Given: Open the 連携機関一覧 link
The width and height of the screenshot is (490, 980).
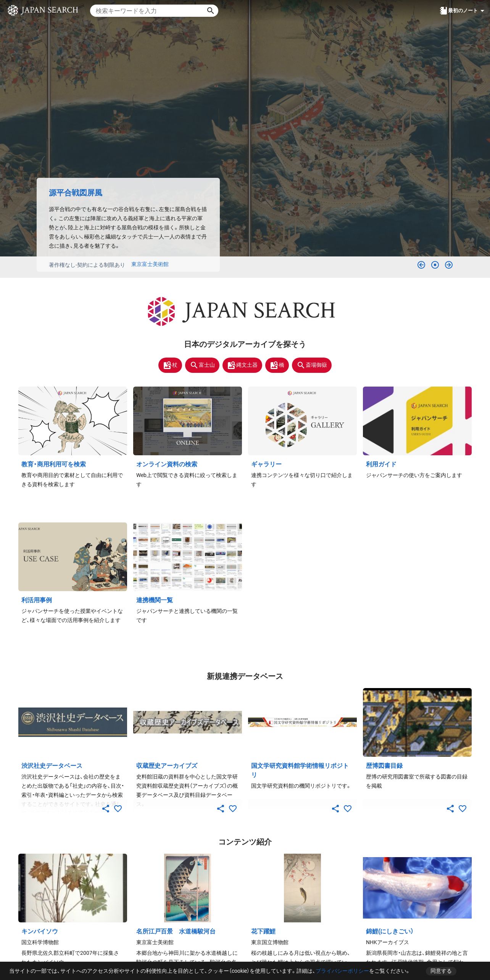Looking at the screenshot, I should click(155, 600).
